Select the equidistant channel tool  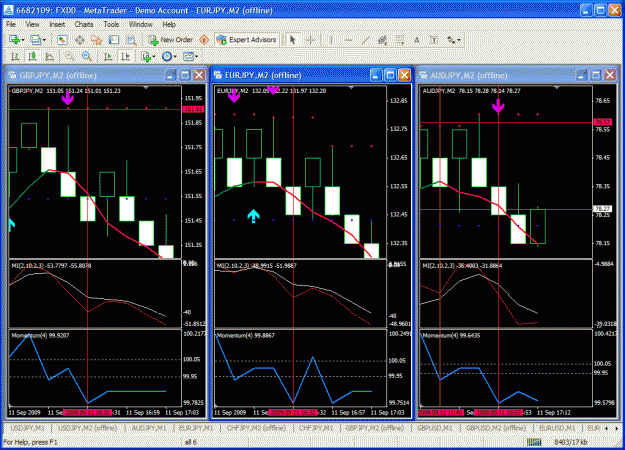coord(382,40)
